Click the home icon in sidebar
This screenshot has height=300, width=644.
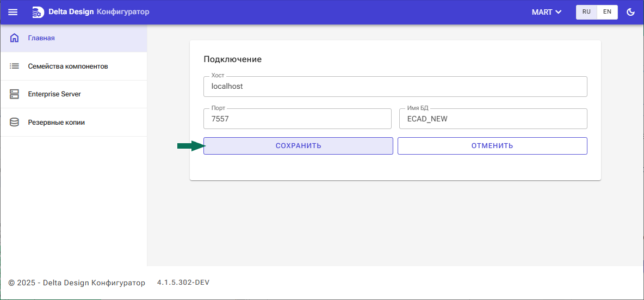click(x=15, y=38)
